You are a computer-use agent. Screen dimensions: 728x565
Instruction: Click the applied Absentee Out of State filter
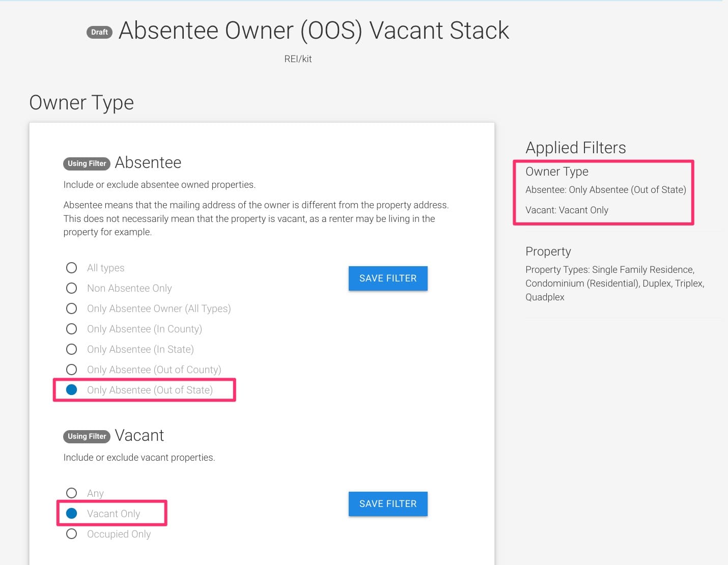605,190
